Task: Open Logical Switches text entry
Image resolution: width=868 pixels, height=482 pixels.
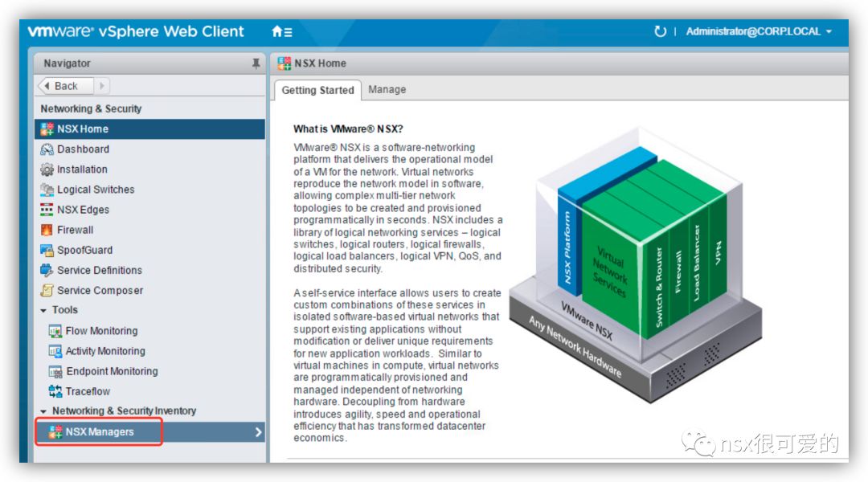Action: click(96, 190)
